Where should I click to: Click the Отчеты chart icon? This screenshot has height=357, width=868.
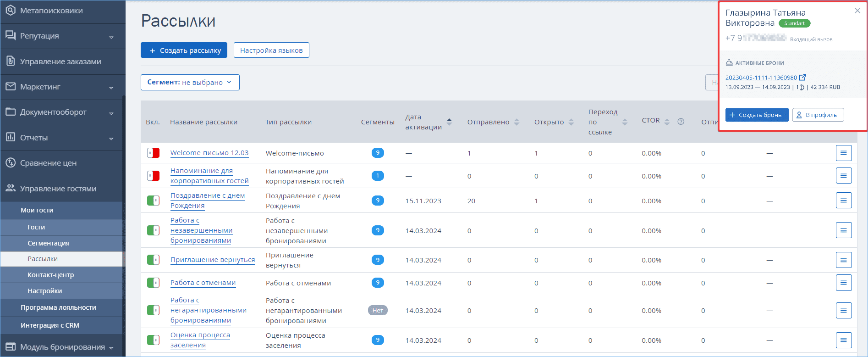pyautogui.click(x=11, y=137)
